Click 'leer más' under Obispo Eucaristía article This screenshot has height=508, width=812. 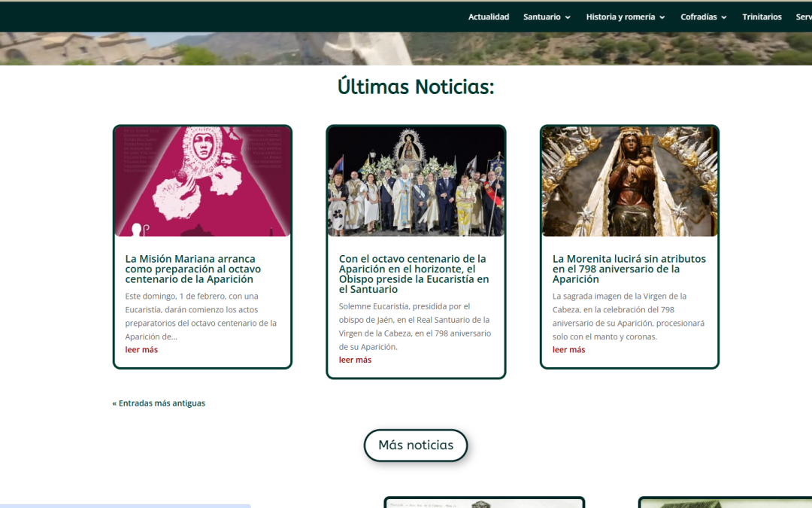tap(355, 360)
